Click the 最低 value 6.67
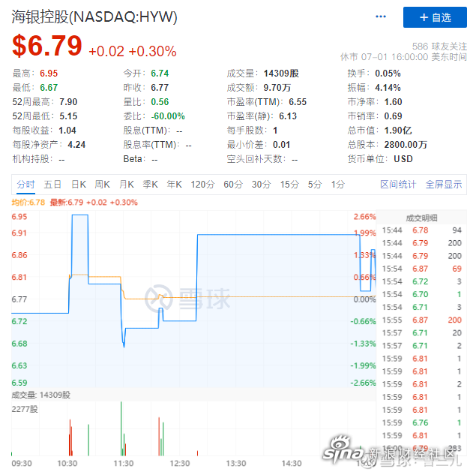The width and height of the screenshot is (476, 475). (x=49, y=88)
